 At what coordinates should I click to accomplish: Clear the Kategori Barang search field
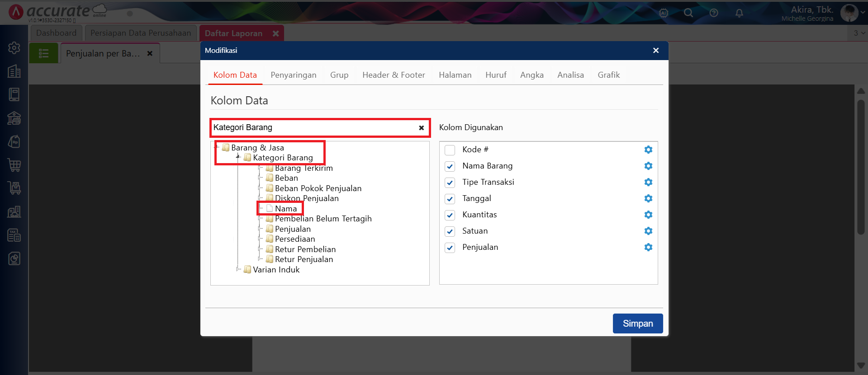[x=421, y=128]
